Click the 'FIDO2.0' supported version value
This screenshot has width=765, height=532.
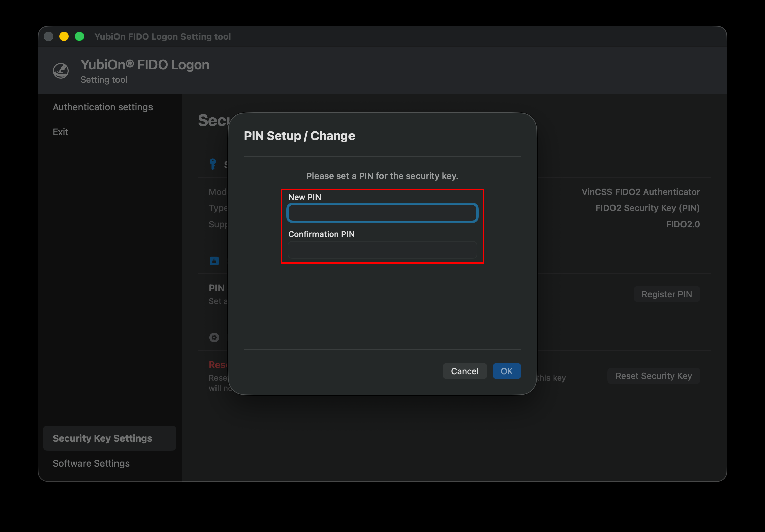(683, 224)
